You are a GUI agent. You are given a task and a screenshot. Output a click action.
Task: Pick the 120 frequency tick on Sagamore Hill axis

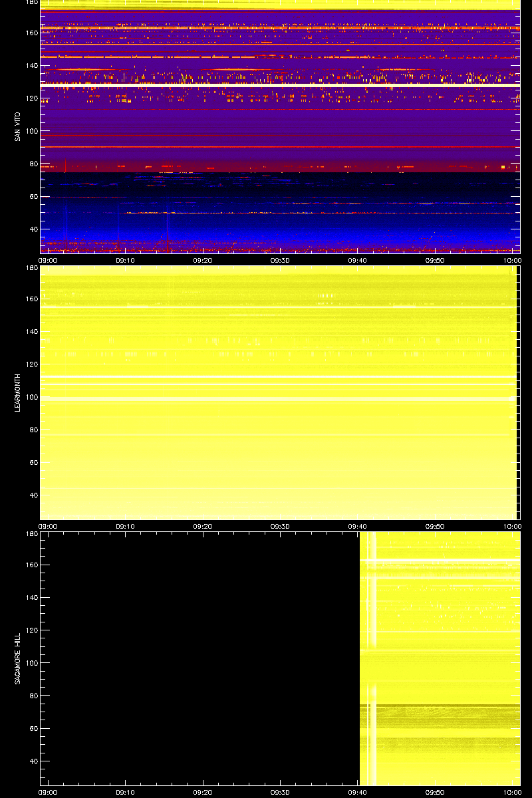[x=31, y=630]
